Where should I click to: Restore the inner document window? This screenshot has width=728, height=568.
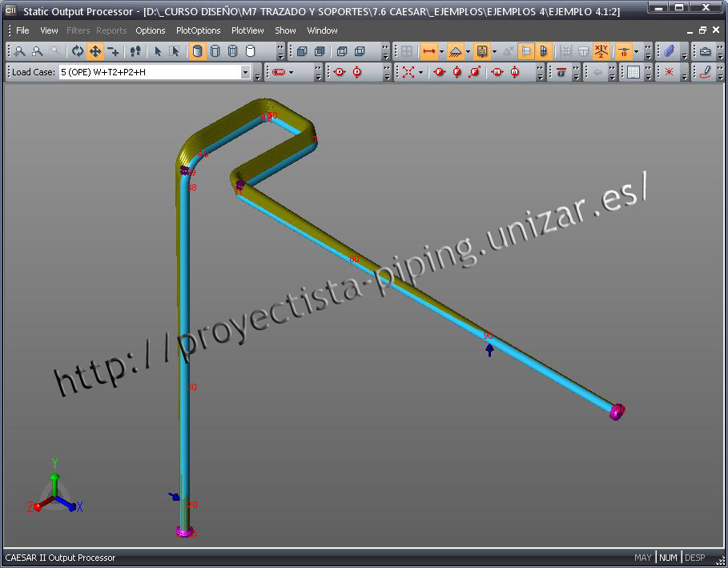(x=702, y=30)
